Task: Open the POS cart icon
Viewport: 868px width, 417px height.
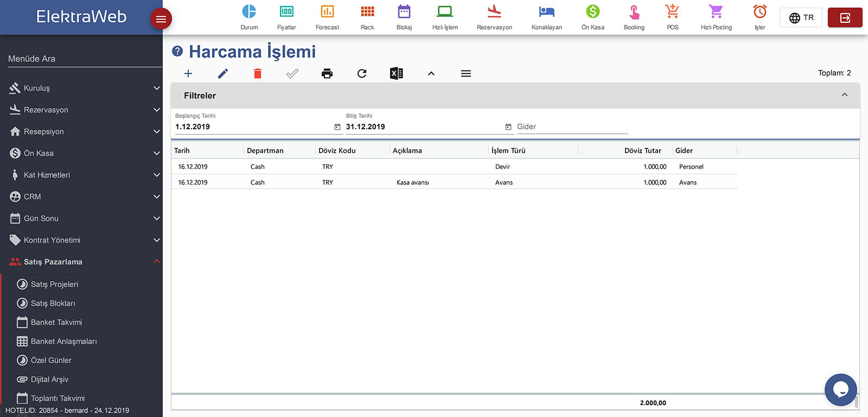Action: pyautogui.click(x=672, y=11)
